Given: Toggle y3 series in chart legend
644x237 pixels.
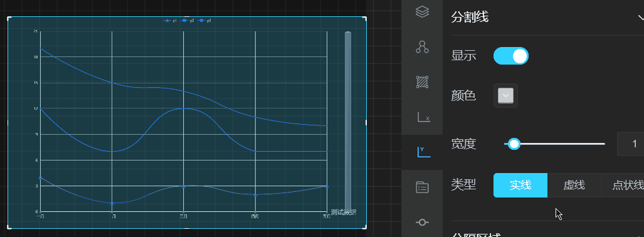Looking at the screenshot, I should [205, 20].
